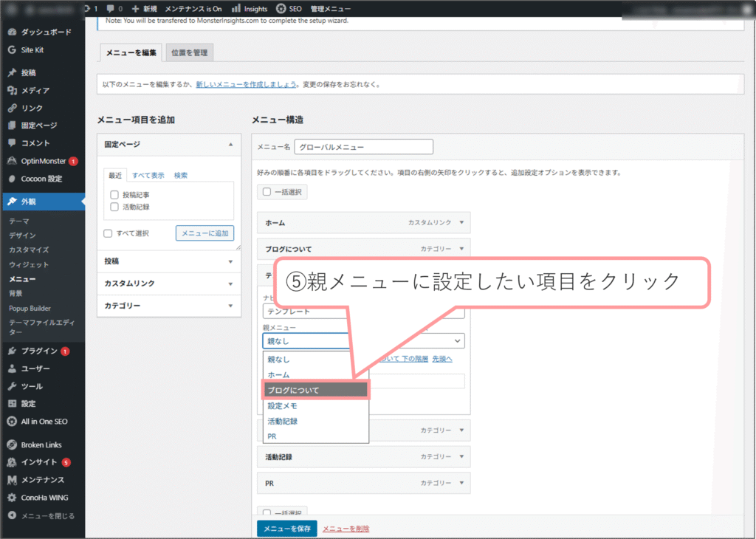Click the Insights chart icon in admin bar
The height and width of the screenshot is (539, 756).
tap(236, 8)
